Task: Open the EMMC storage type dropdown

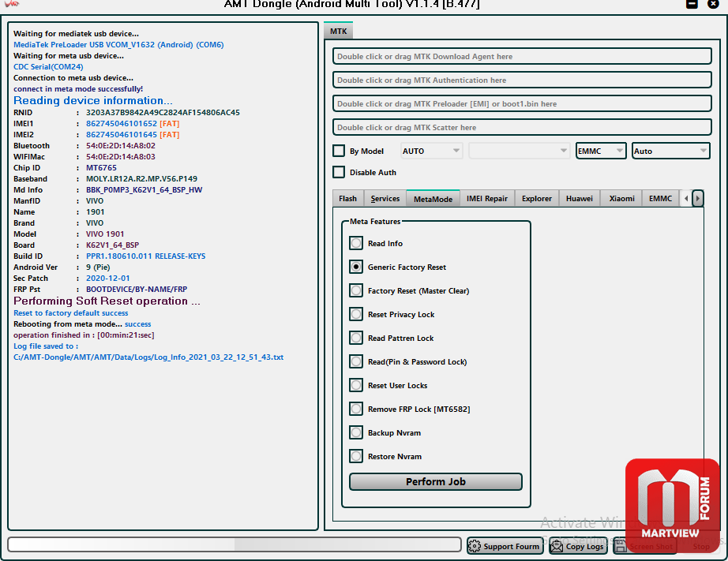Action: pyautogui.click(x=601, y=151)
